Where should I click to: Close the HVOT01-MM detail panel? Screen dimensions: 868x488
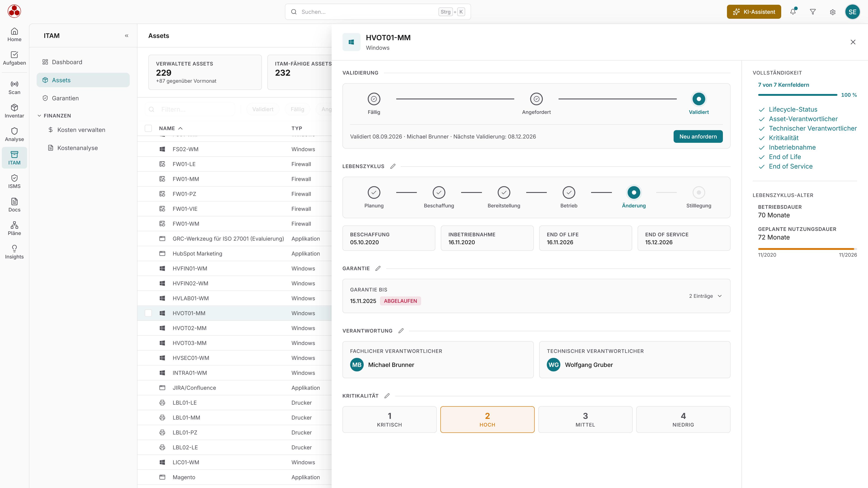point(853,42)
